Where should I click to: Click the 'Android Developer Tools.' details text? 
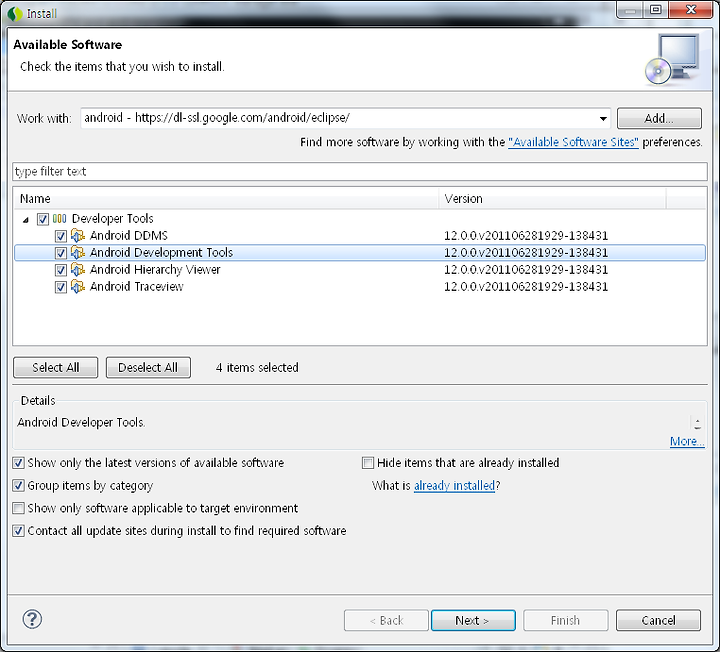tap(81, 422)
